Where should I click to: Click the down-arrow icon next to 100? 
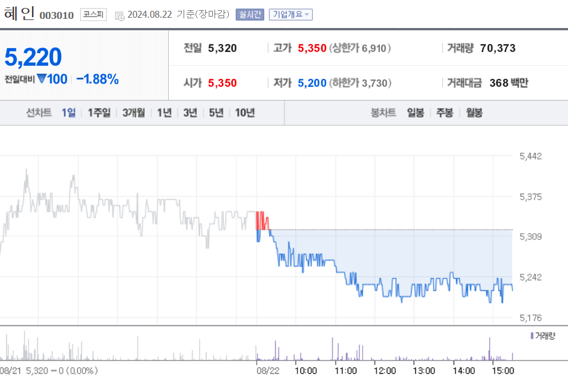(42, 78)
